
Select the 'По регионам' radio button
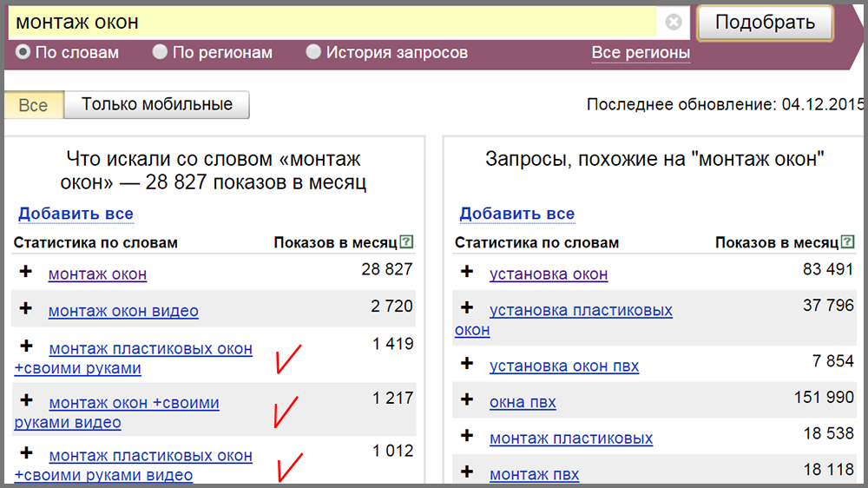click(160, 53)
